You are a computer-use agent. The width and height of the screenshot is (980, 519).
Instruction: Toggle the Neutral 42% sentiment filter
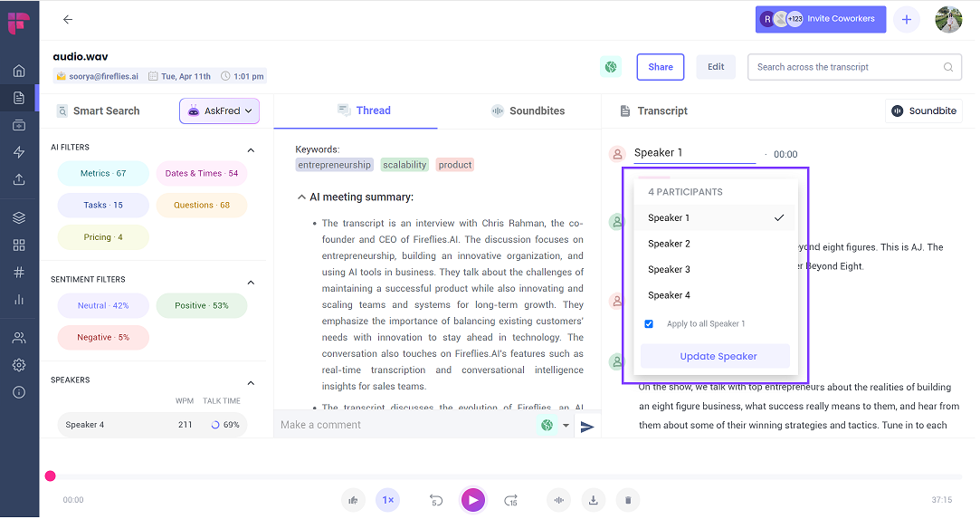coord(103,306)
